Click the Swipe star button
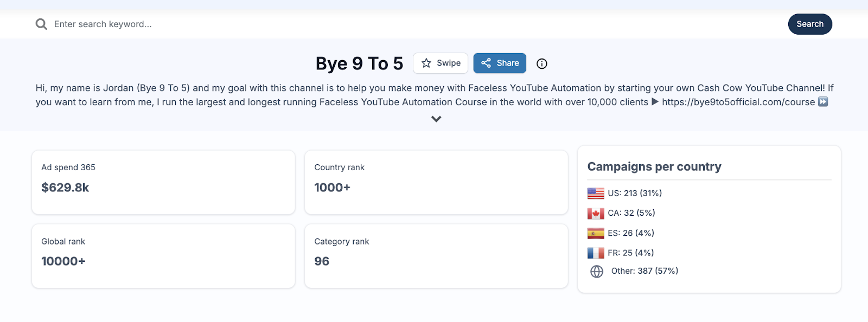868x322 pixels. pos(441,63)
